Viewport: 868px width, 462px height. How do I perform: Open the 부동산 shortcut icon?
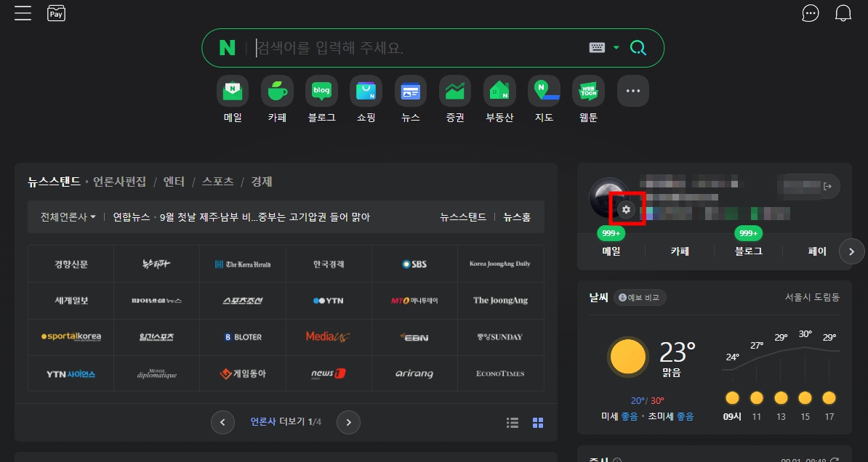coord(499,91)
